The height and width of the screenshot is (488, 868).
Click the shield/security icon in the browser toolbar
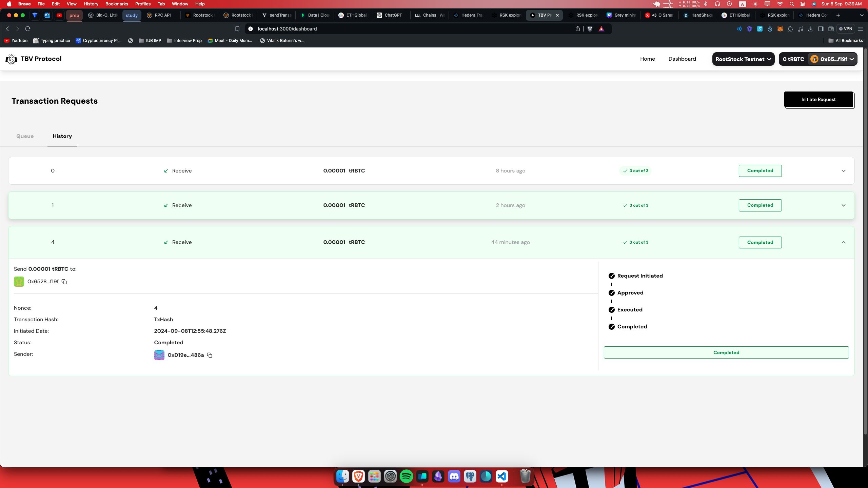tap(590, 28)
